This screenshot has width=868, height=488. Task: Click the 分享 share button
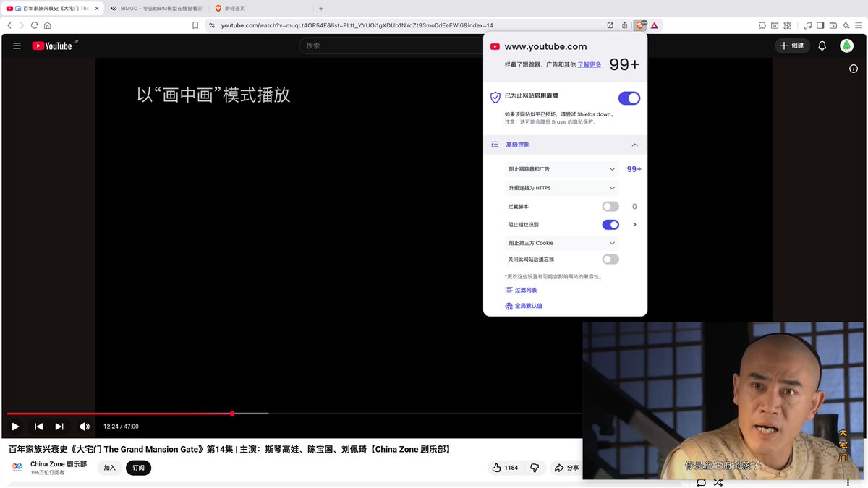[x=567, y=468]
